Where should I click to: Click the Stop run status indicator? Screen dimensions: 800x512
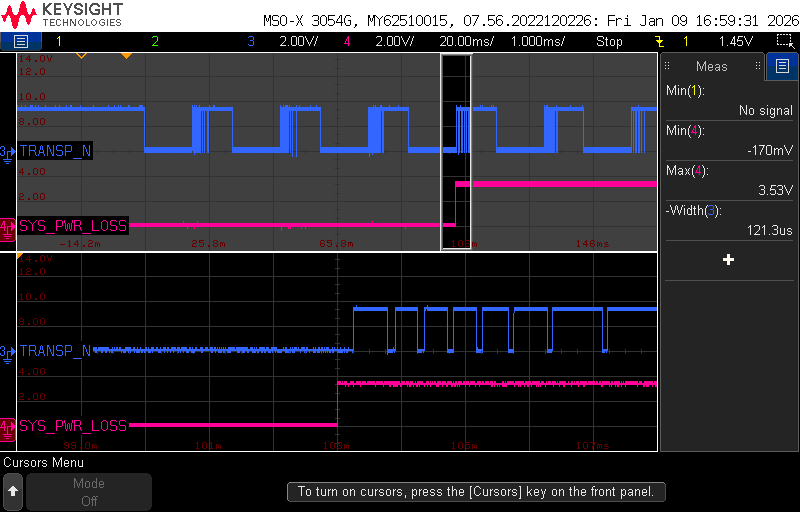[609, 41]
